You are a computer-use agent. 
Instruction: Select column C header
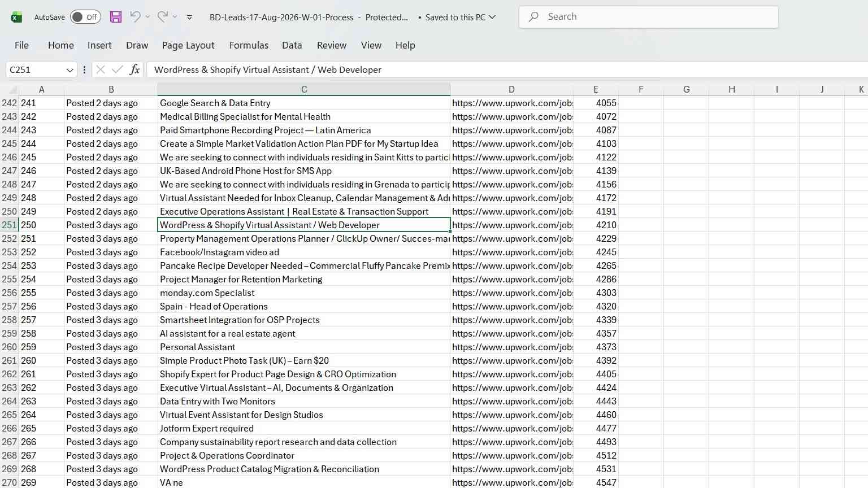[304, 89]
